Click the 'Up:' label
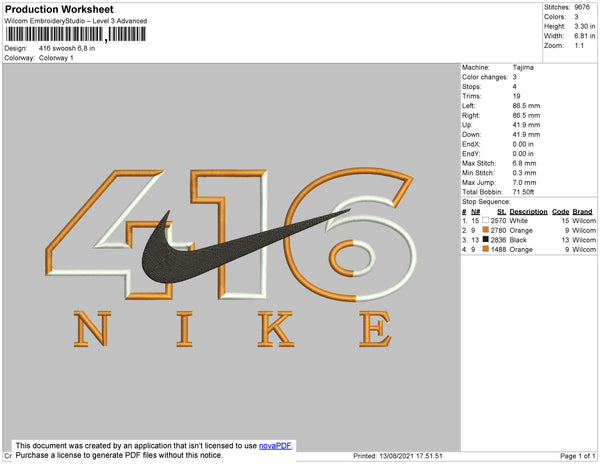 coord(467,125)
